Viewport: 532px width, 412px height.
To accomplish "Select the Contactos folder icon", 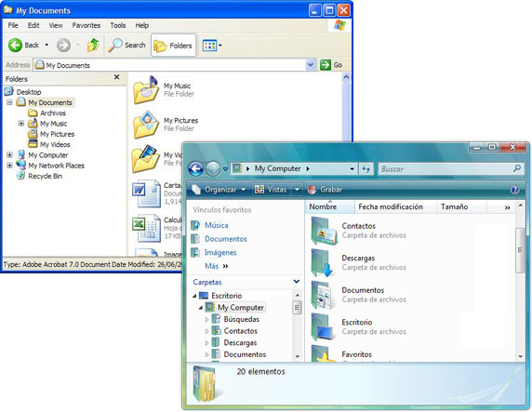I will [324, 231].
